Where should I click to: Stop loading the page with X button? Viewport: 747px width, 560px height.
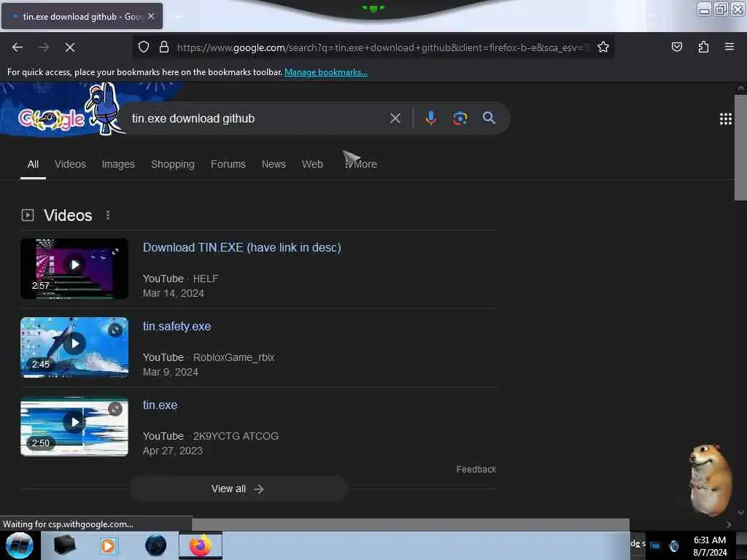pos(69,47)
